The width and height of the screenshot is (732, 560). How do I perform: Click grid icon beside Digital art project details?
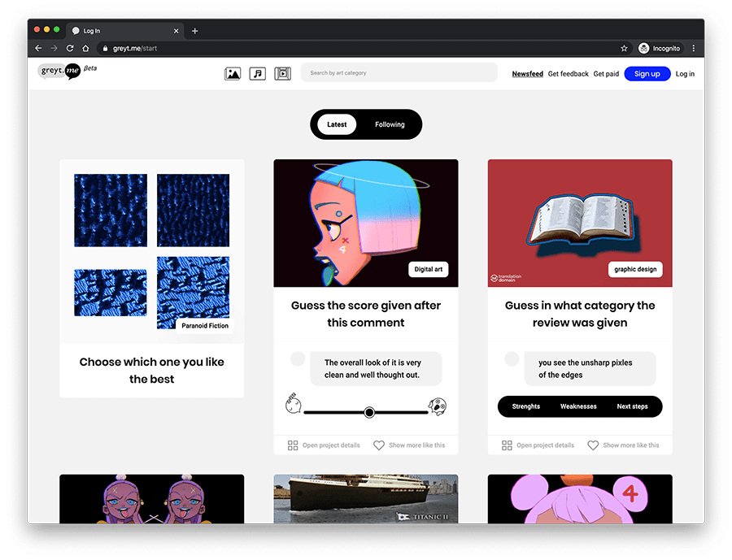point(293,445)
